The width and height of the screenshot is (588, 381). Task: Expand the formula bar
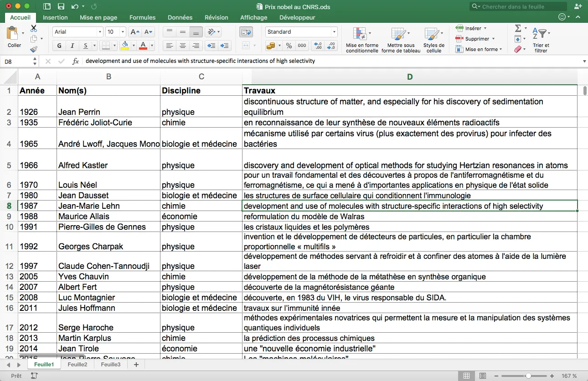coord(584,61)
